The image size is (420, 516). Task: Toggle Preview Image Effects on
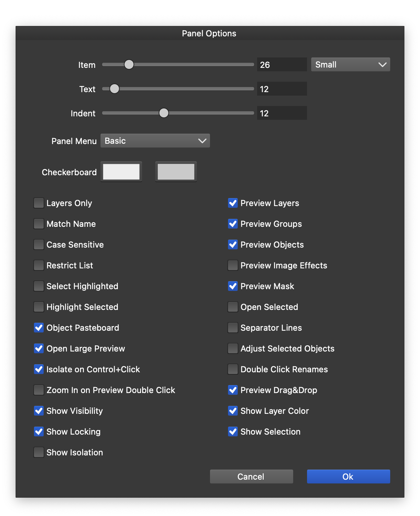click(233, 265)
